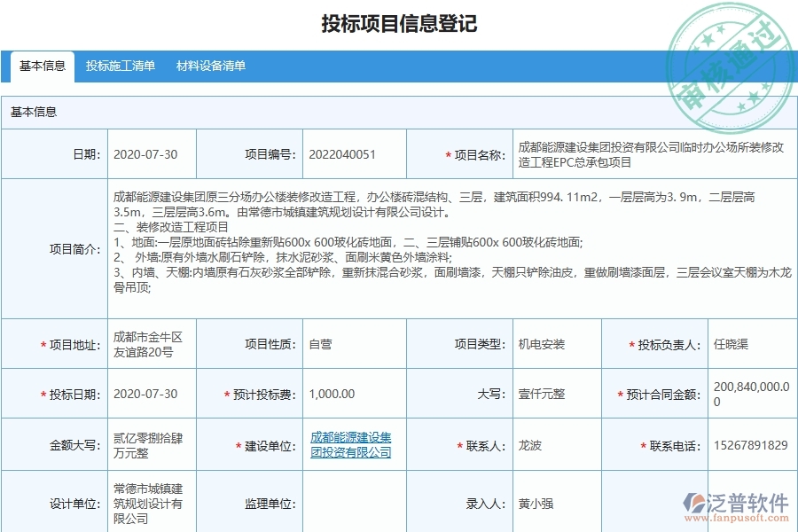798x532 pixels.
Task: Select the 项目地址 field showing 成都市金牛区
Action: (151, 344)
